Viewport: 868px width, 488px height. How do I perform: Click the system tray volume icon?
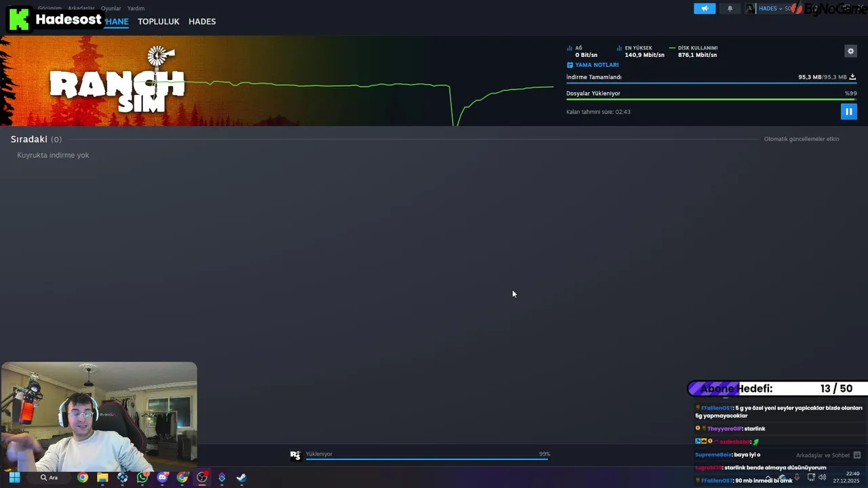(823, 477)
